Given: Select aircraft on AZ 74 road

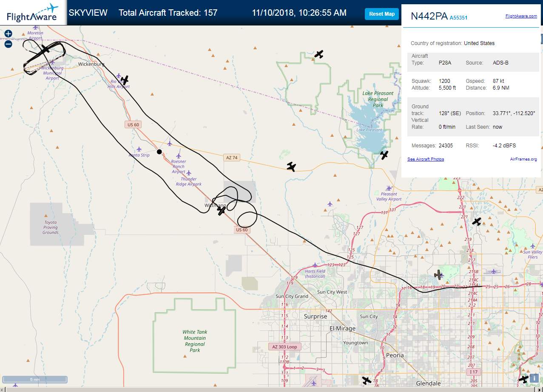Looking at the screenshot, I should pos(291,166).
